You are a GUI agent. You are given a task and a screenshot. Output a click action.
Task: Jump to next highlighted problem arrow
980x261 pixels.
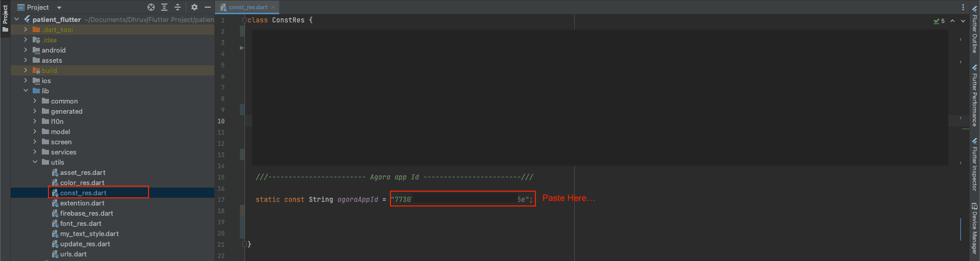pos(963,21)
